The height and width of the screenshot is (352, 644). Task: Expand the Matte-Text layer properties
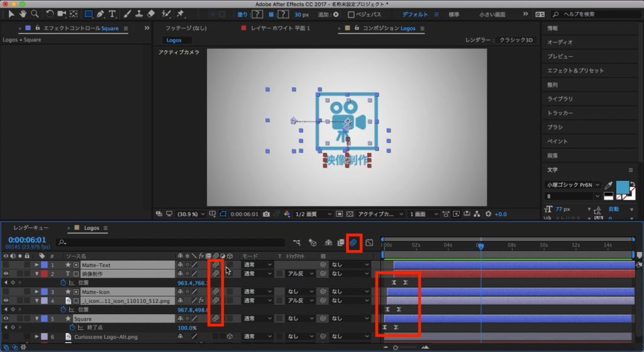coord(36,265)
